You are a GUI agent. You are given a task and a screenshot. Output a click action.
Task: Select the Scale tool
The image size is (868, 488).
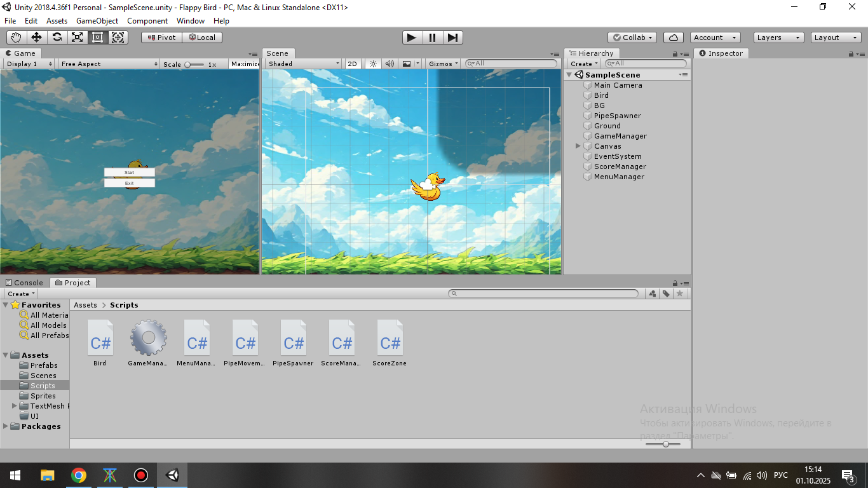(x=78, y=37)
